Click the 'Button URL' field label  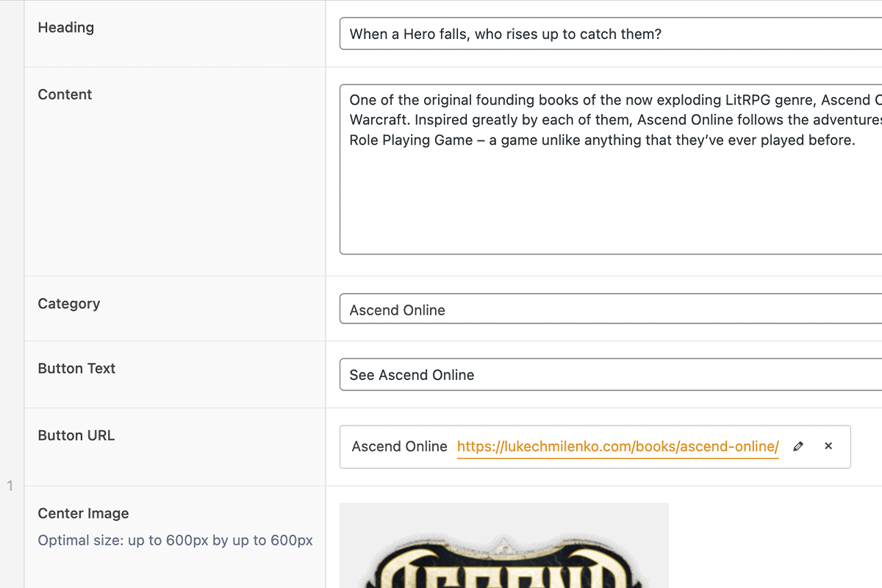[x=76, y=436]
